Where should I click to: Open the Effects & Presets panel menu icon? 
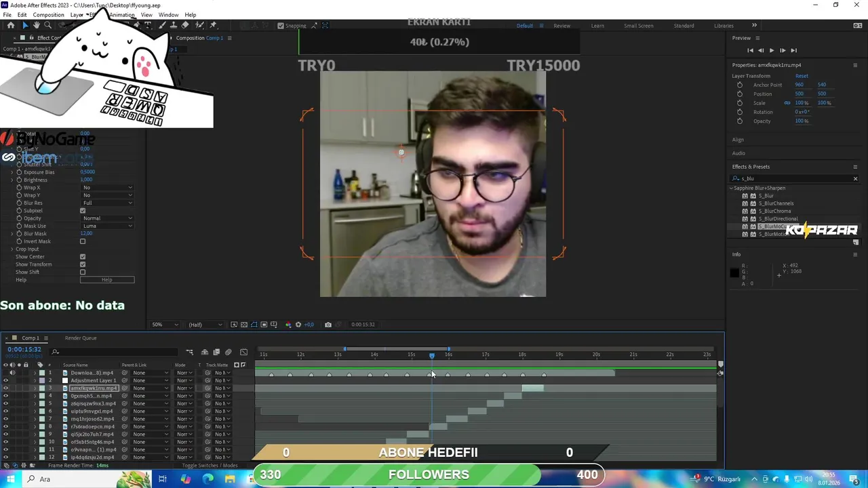(855, 167)
